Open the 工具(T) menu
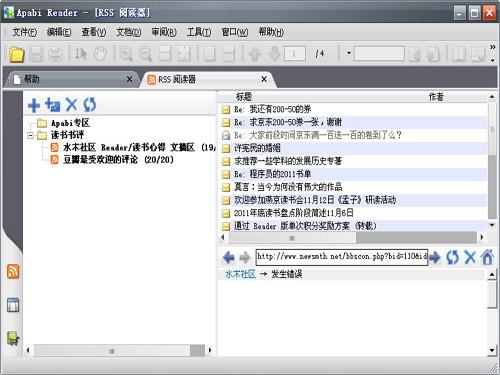 click(x=199, y=32)
